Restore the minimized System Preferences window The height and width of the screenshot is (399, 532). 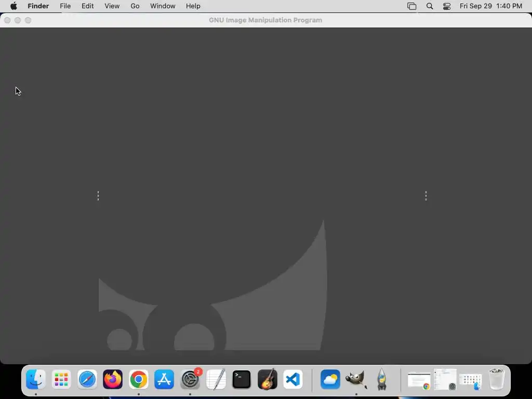tap(445, 379)
